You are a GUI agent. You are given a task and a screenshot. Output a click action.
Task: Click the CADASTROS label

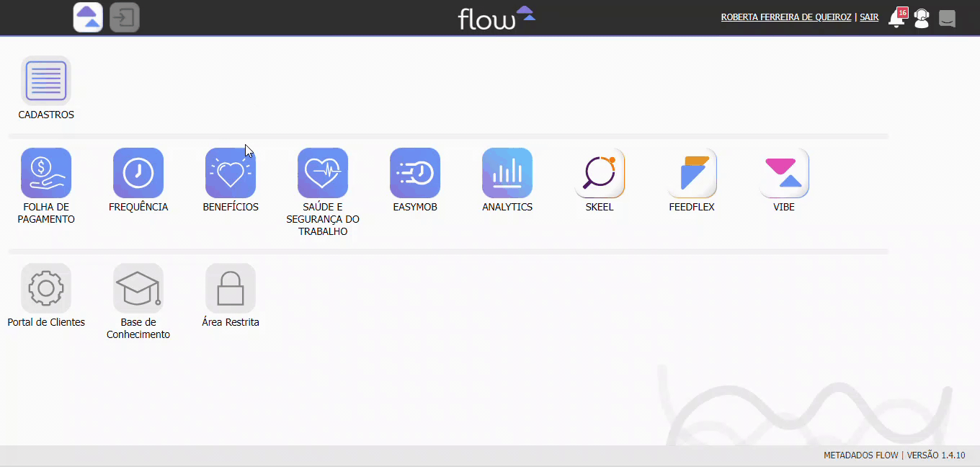pyautogui.click(x=46, y=115)
